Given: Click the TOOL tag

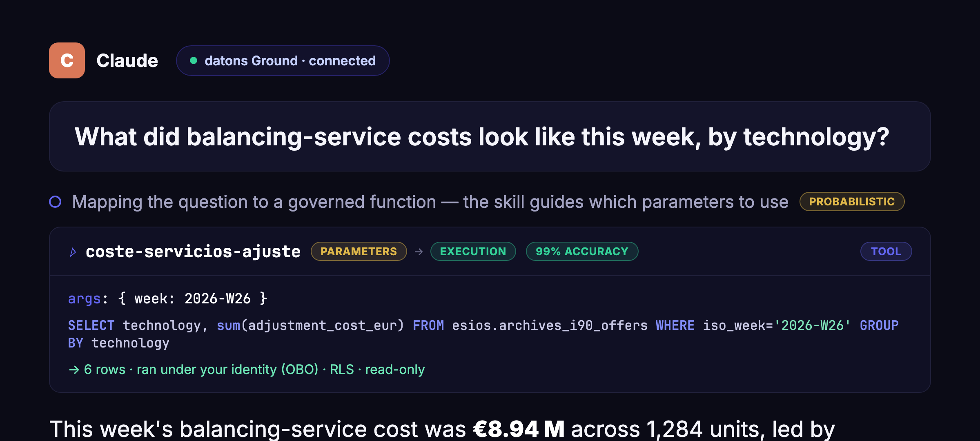Looking at the screenshot, I should [x=886, y=252].
